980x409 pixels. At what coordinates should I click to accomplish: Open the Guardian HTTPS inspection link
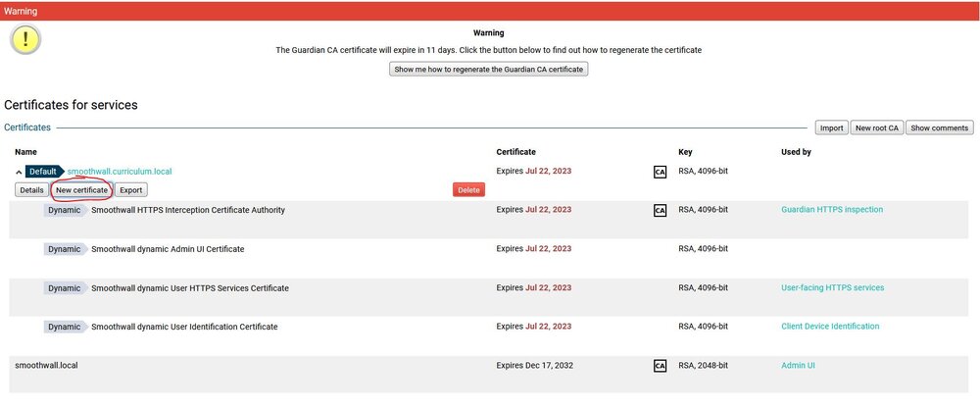click(x=832, y=210)
